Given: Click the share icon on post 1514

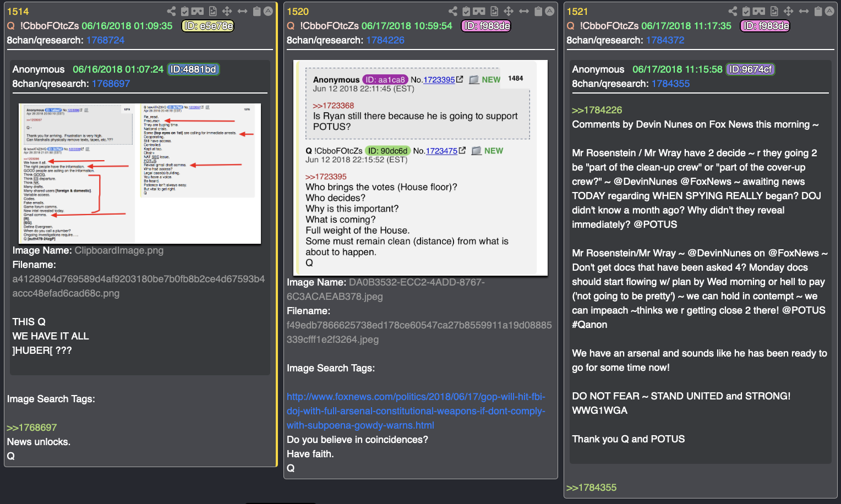Looking at the screenshot, I should pyautogui.click(x=171, y=11).
